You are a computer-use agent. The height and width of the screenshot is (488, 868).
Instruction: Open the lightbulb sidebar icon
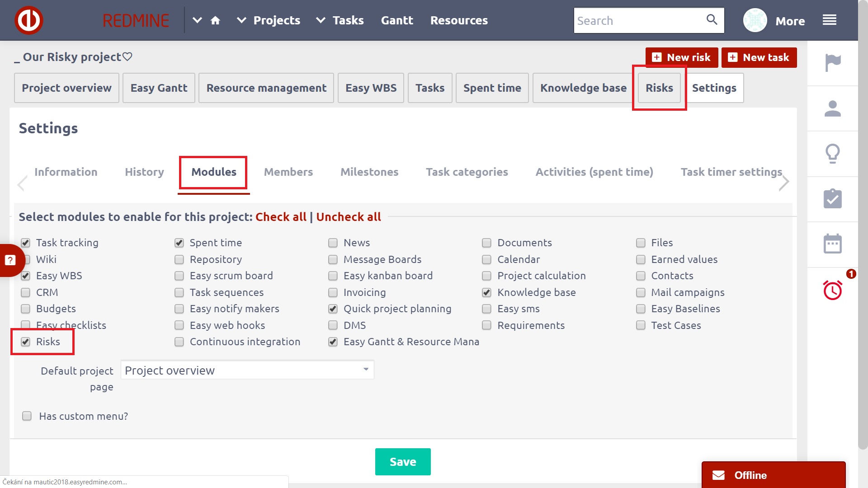point(833,154)
